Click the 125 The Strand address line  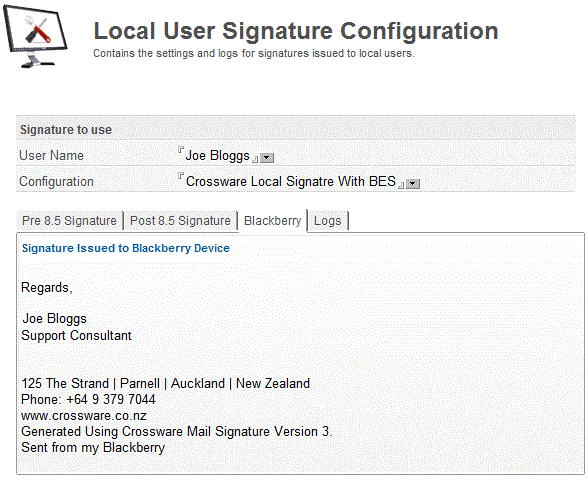point(165,383)
